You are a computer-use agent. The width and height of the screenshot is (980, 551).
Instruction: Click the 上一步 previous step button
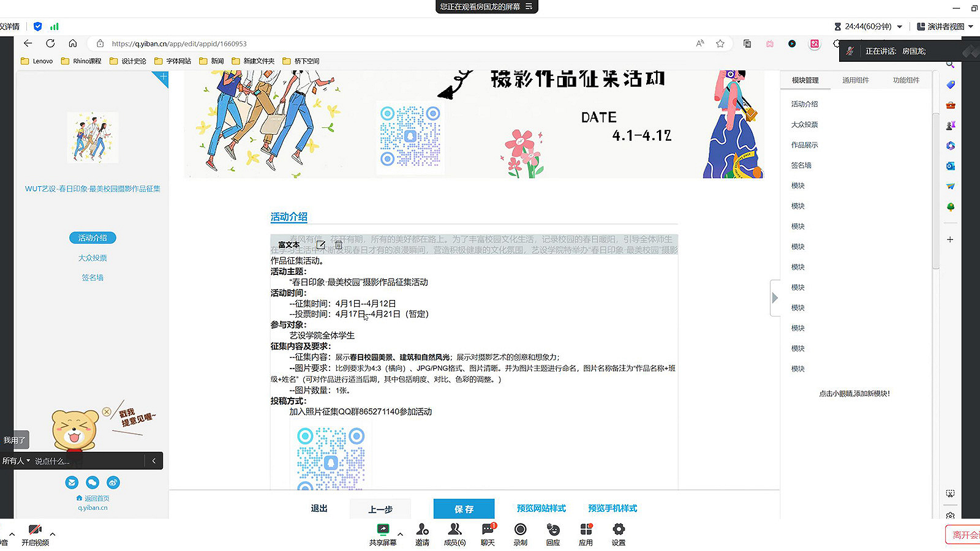[380, 509]
